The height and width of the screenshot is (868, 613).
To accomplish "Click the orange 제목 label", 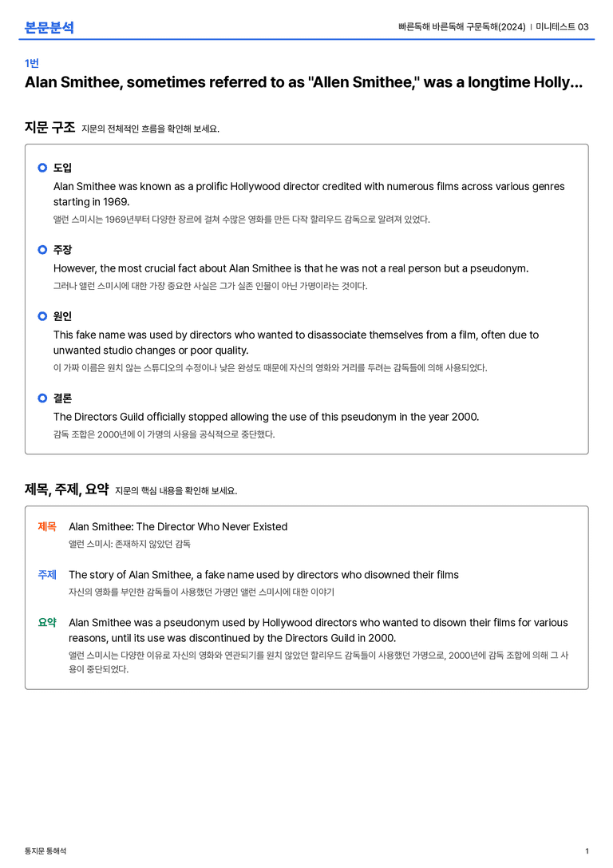I will [x=47, y=526].
